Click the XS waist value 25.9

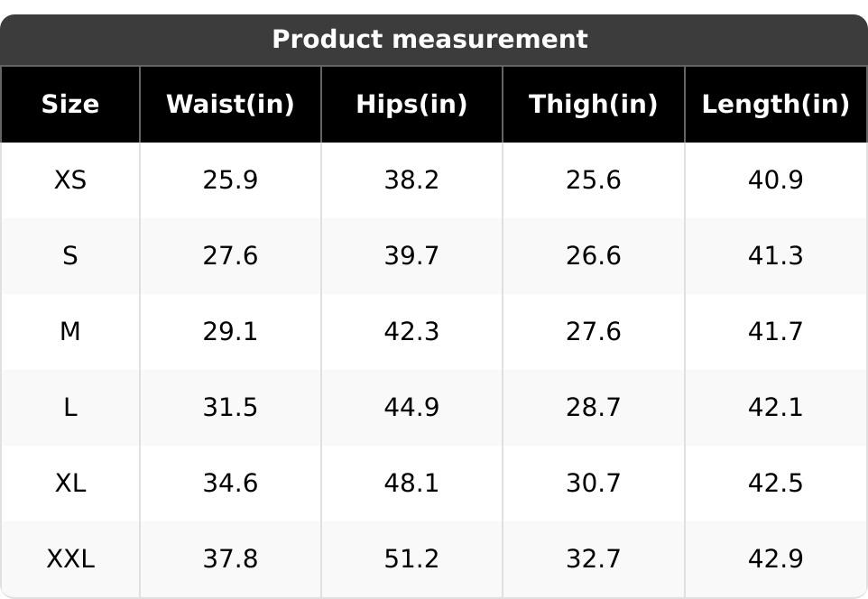click(230, 180)
